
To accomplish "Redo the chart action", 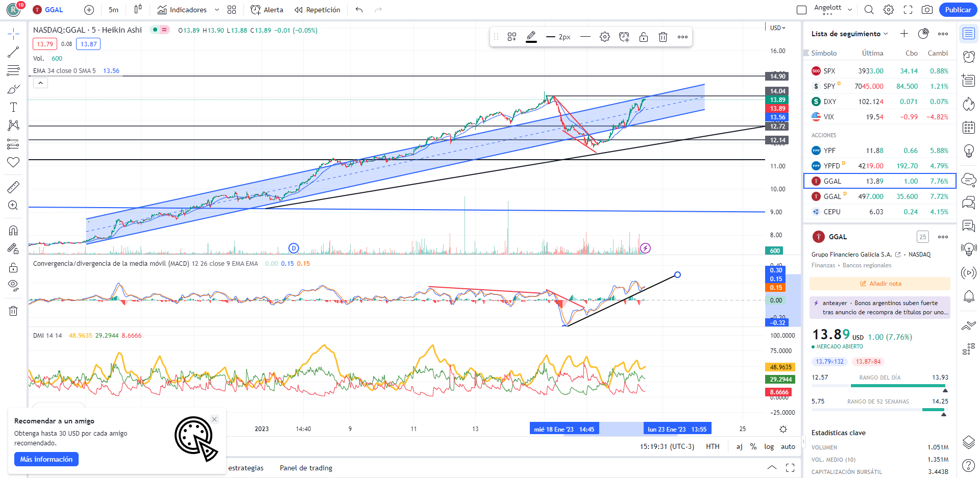I will click(378, 10).
